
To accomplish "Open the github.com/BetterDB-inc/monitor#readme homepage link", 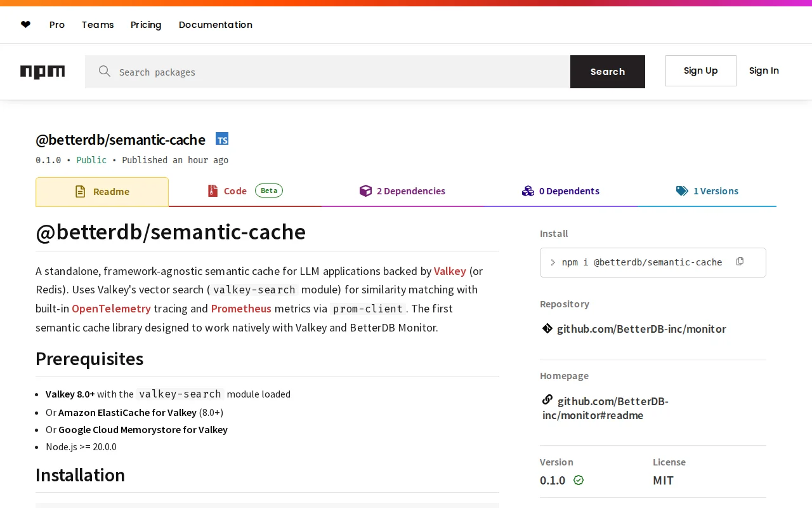I will click(605, 408).
